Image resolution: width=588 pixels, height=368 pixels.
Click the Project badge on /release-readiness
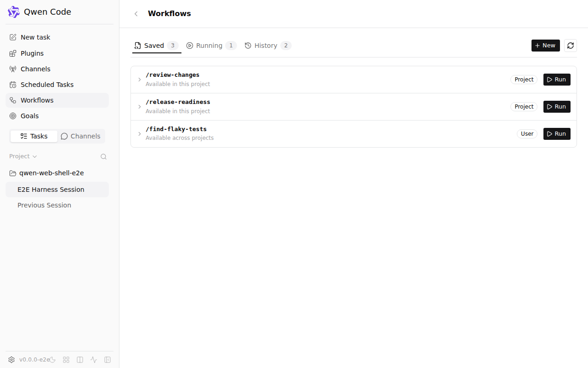click(524, 107)
